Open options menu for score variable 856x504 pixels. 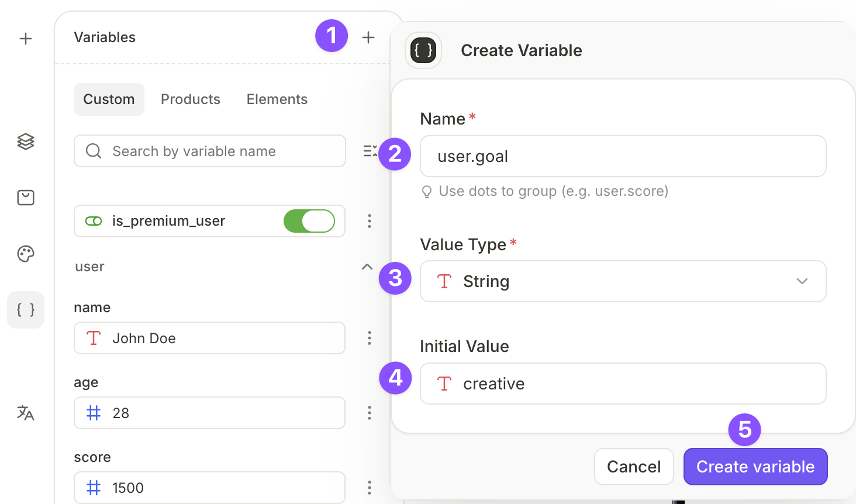tap(369, 488)
